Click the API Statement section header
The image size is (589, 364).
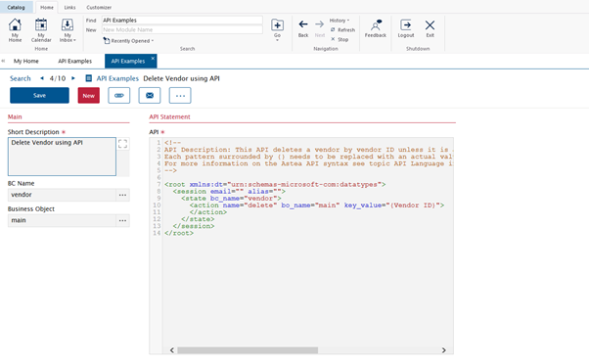point(169,116)
